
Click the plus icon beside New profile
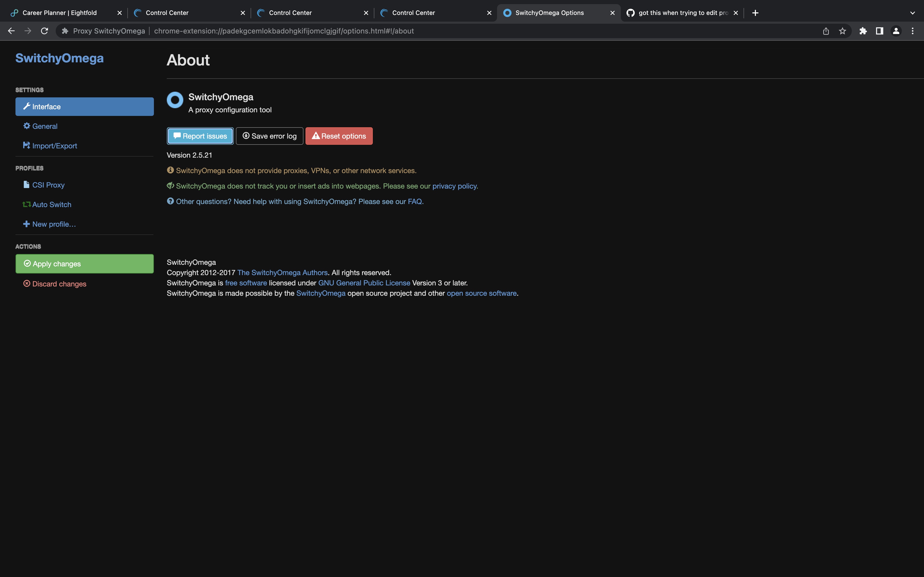(x=26, y=224)
